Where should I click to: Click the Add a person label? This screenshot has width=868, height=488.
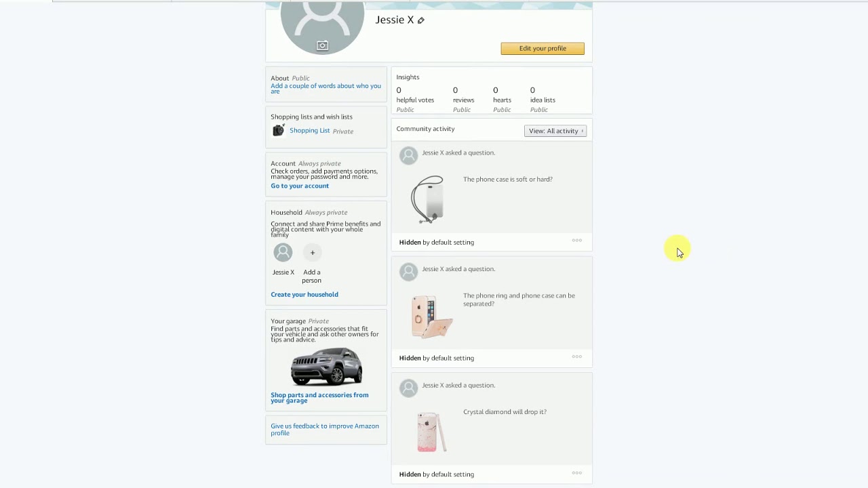[x=312, y=276]
